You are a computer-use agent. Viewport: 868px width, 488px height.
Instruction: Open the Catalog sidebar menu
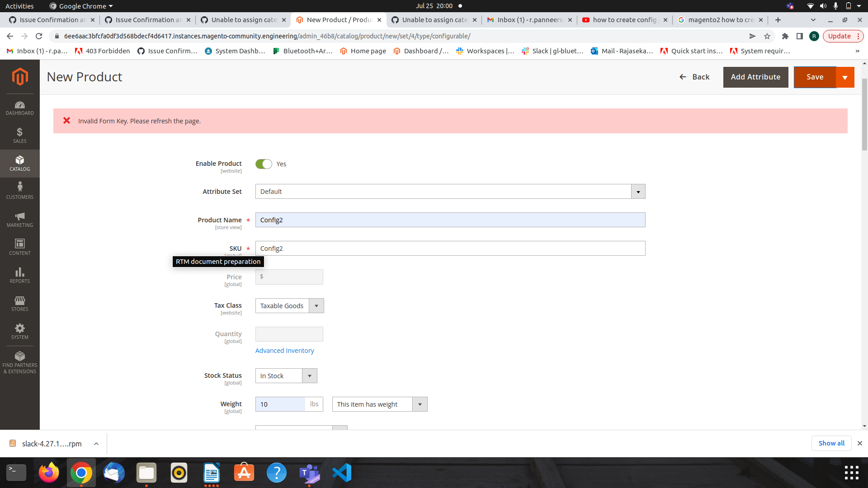click(19, 163)
